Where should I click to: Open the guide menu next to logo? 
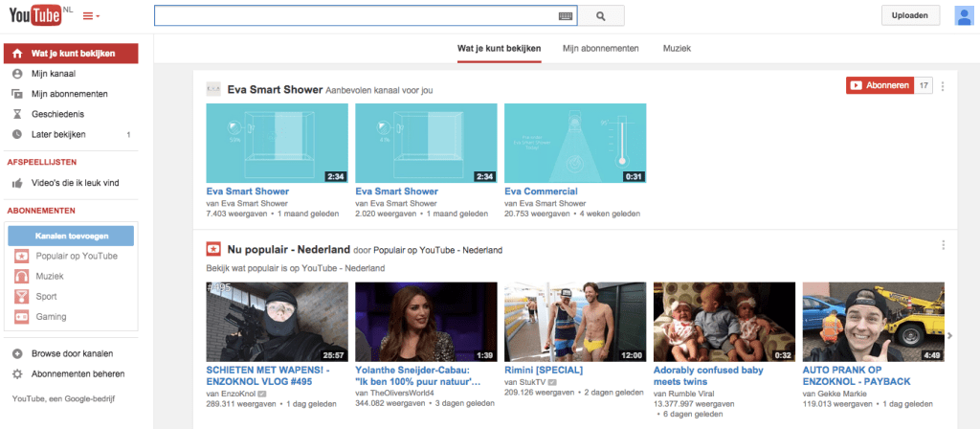(x=91, y=16)
